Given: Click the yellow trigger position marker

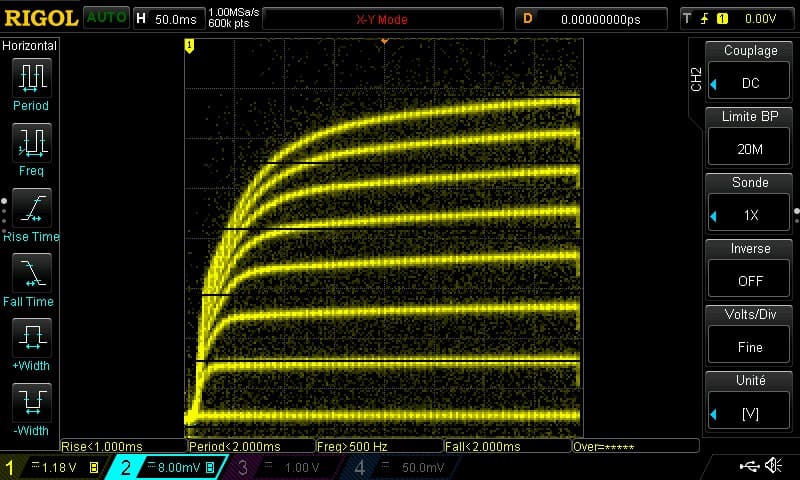Looking at the screenshot, I should 188,46.
